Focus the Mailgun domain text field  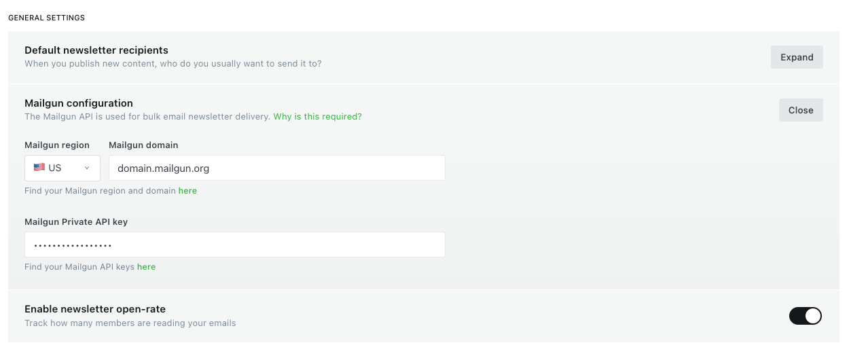click(277, 168)
